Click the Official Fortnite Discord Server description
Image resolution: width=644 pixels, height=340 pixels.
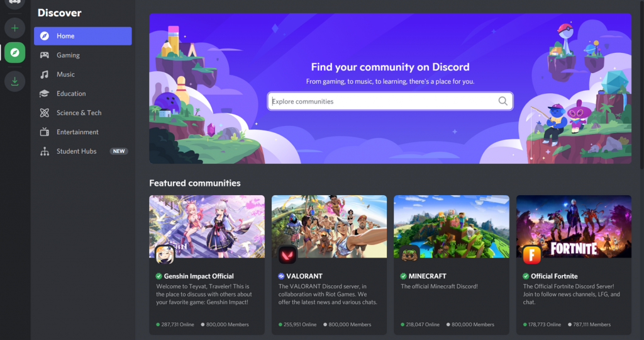coord(571,295)
